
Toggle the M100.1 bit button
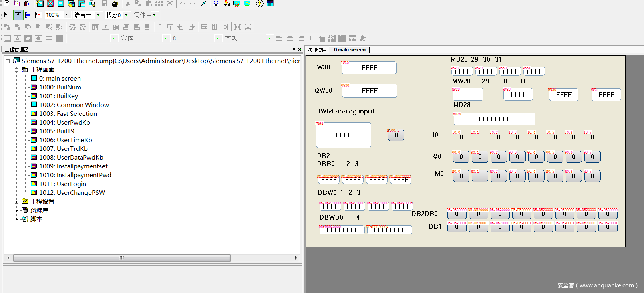396,135
